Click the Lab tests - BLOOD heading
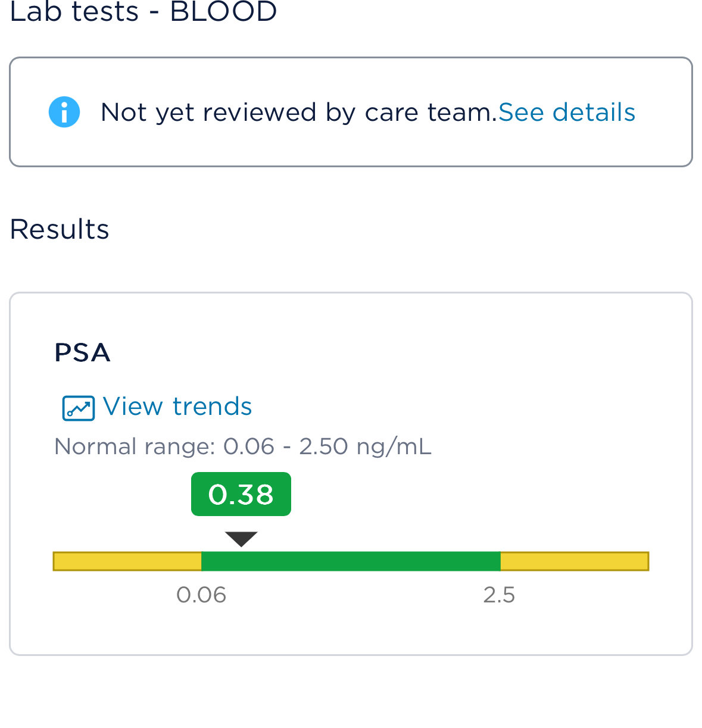Screen dimensions: 702x728 143,12
